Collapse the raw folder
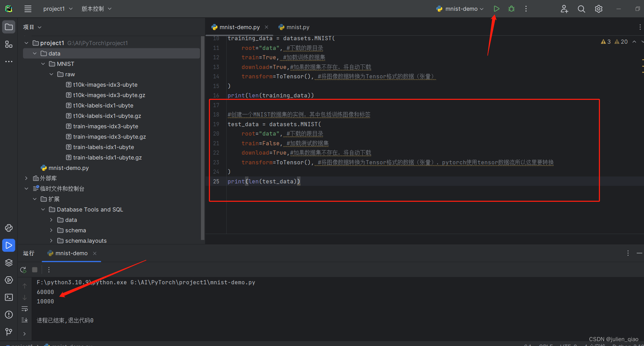Screen dimensions: 644x346 (51, 74)
